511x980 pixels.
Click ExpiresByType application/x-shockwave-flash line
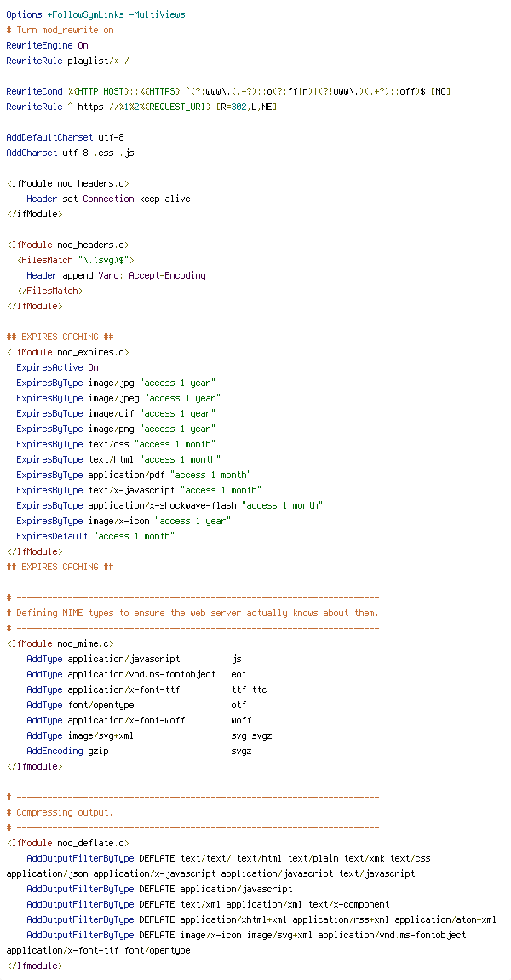point(169,505)
